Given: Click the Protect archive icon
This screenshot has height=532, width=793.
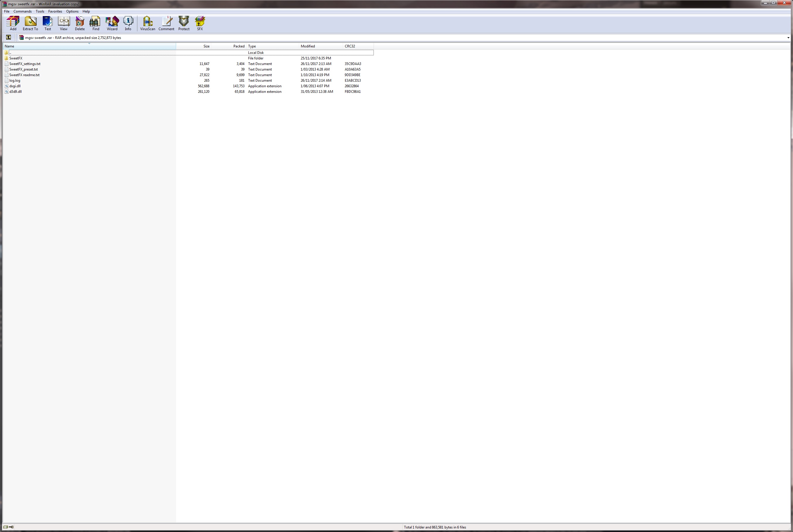Looking at the screenshot, I should (x=184, y=23).
